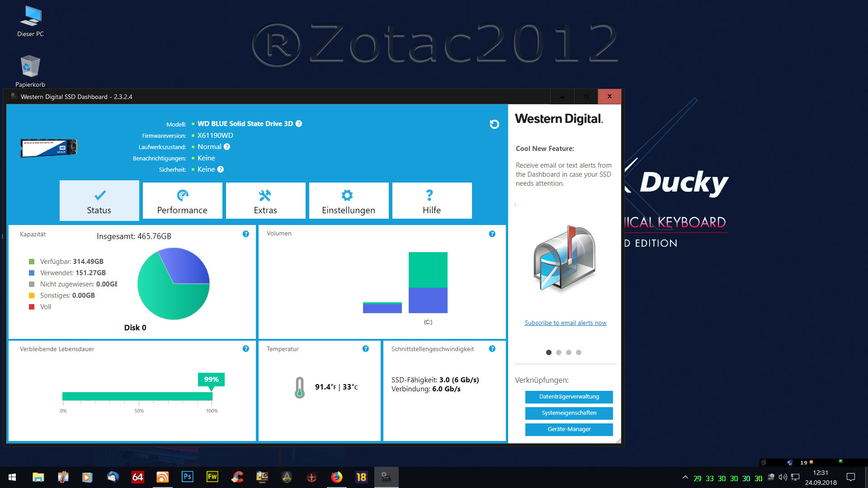Click the Schnittstellengeschwindigkeit help icon
868x488 pixels.
coord(492,349)
